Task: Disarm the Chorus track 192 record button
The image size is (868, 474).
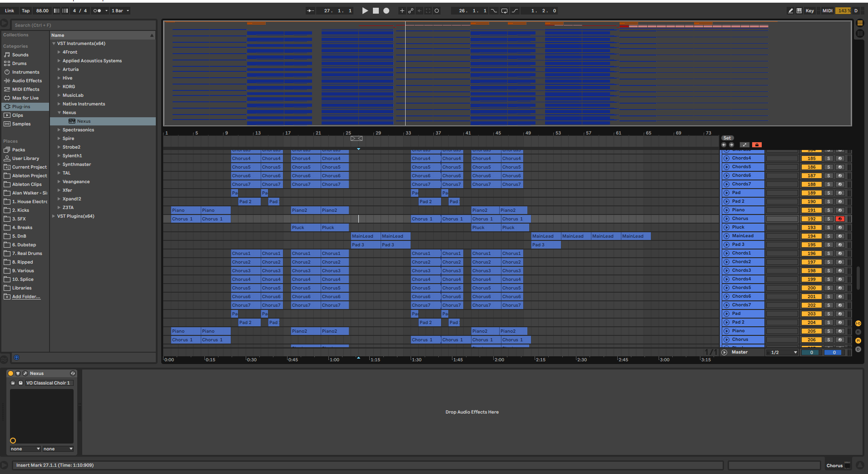Action: tap(840, 219)
